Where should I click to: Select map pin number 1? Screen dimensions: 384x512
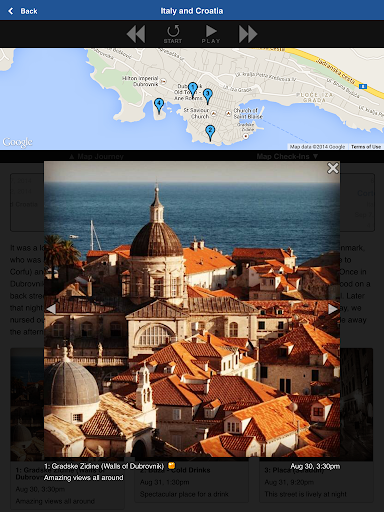(x=192, y=90)
